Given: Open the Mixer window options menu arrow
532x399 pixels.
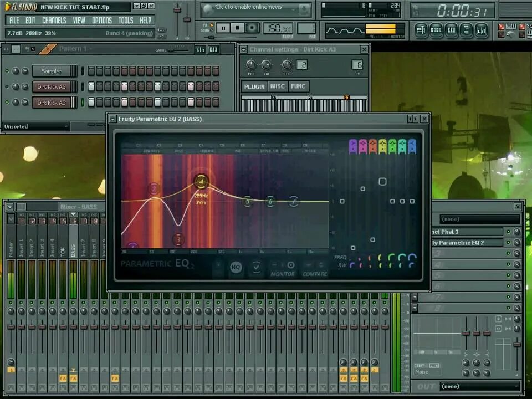Looking at the screenshot, I should tap(10, 207).
